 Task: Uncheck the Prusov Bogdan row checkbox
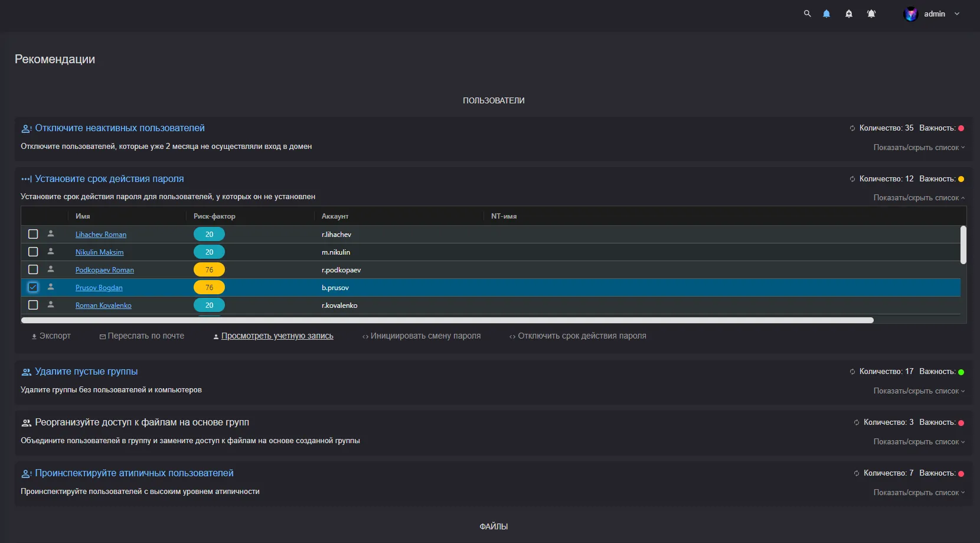33,287
